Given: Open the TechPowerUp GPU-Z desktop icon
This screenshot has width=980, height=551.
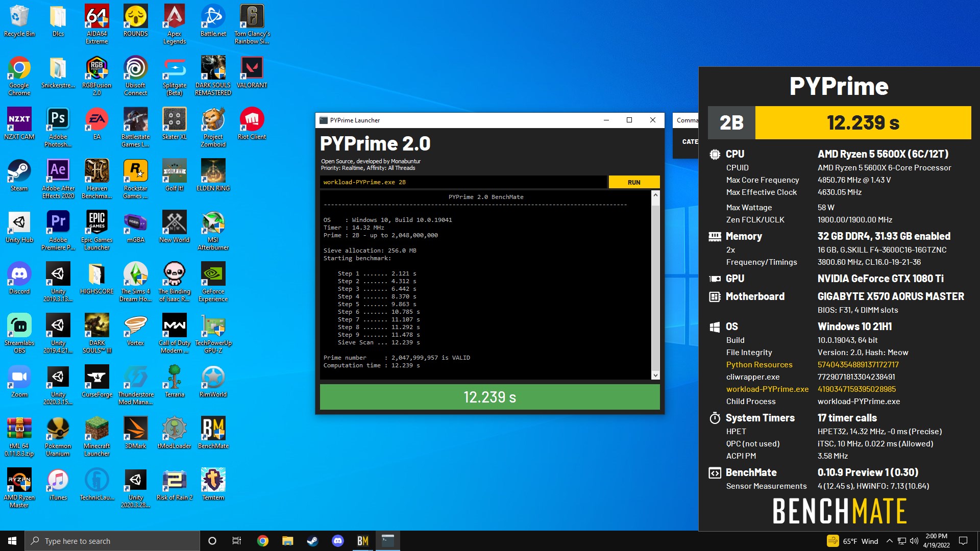Looking at the screenshot, I should point(213,333).
